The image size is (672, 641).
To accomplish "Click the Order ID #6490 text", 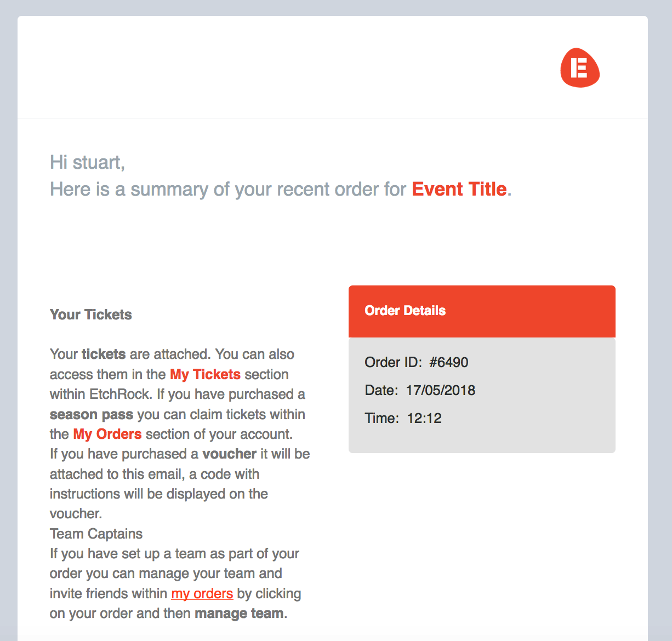I will tap(416, 362).
